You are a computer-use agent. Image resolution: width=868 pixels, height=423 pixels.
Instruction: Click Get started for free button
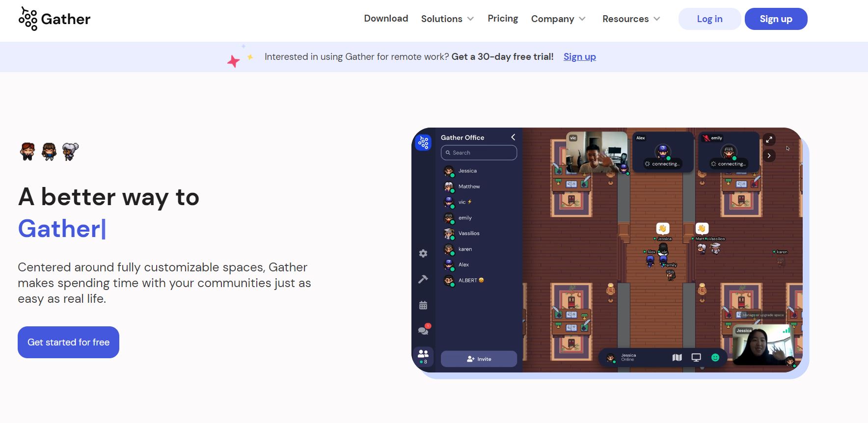[x=68, y=342]
